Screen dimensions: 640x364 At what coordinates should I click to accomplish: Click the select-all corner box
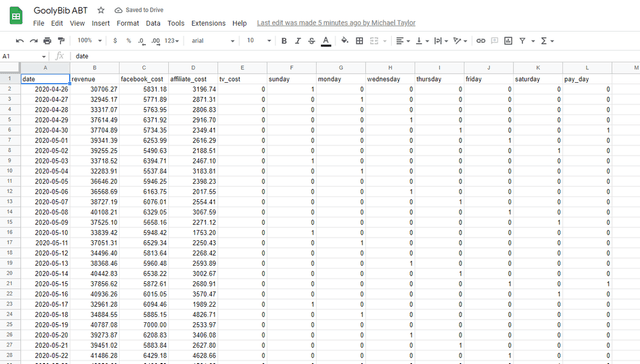pos(10,68)
